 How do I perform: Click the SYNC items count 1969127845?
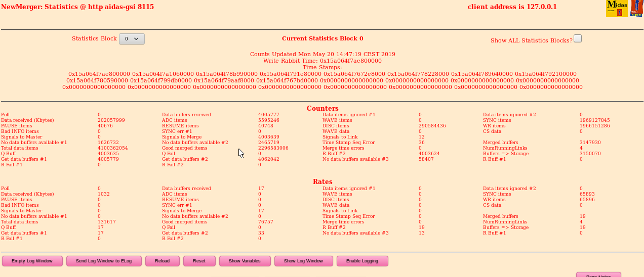[595, 120]
